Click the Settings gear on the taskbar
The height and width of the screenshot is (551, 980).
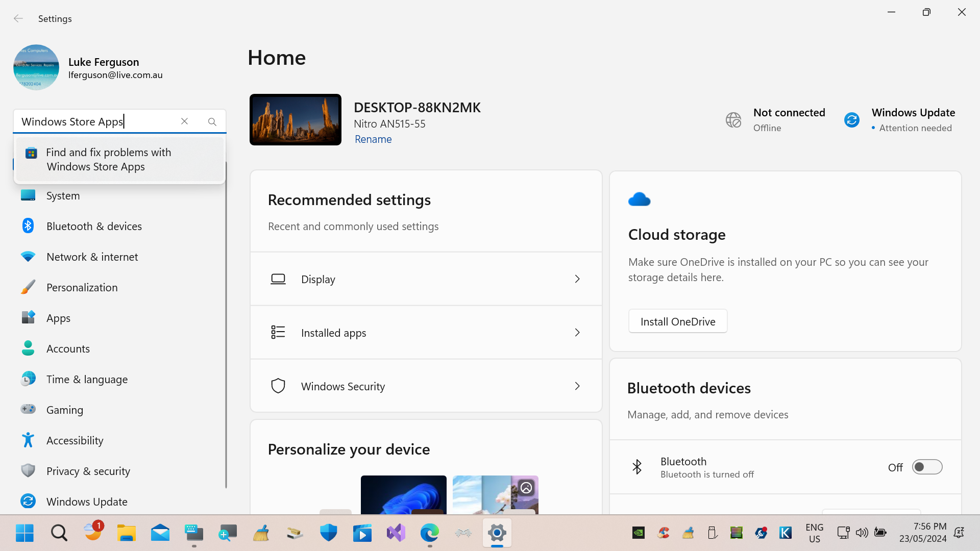497,533
